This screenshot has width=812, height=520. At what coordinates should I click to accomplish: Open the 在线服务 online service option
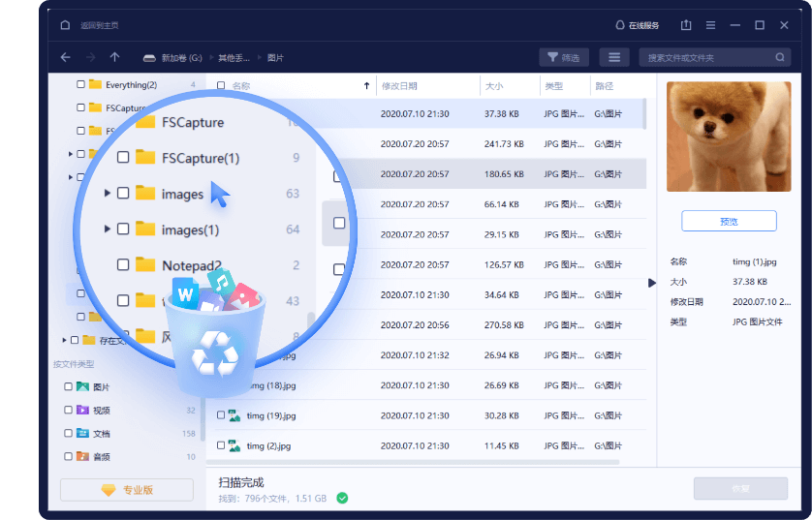click(637, 25)
